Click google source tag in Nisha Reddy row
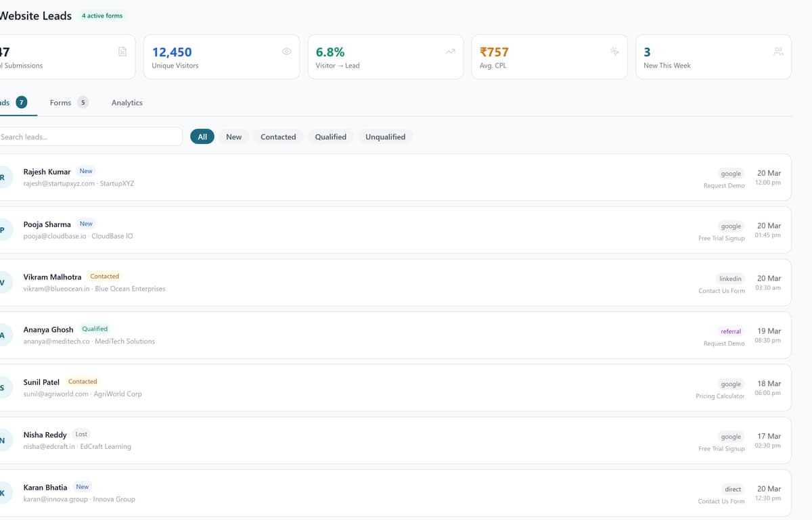 [x=731, y=438]
